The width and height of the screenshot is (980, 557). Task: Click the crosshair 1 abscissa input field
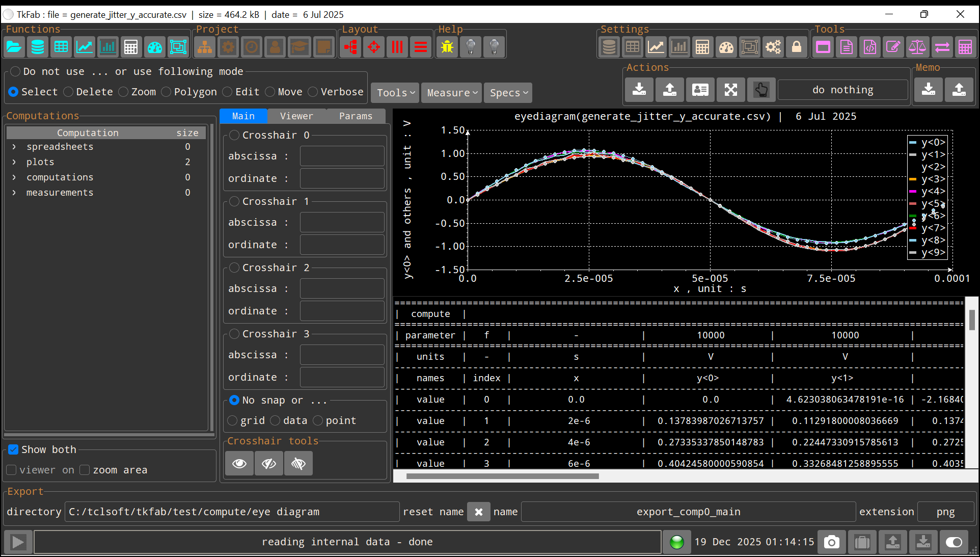[x=342, y=222]
